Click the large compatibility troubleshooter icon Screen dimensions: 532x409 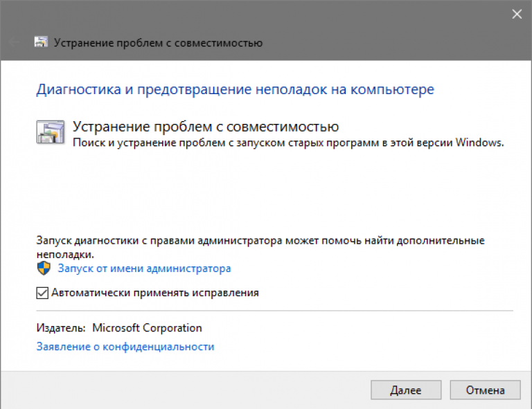pyautogui.click(x=50, y=131)
